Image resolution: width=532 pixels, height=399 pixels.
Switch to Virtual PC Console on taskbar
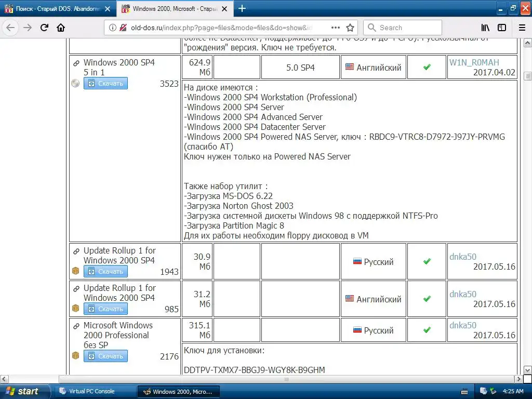click(x=95, y=391)
